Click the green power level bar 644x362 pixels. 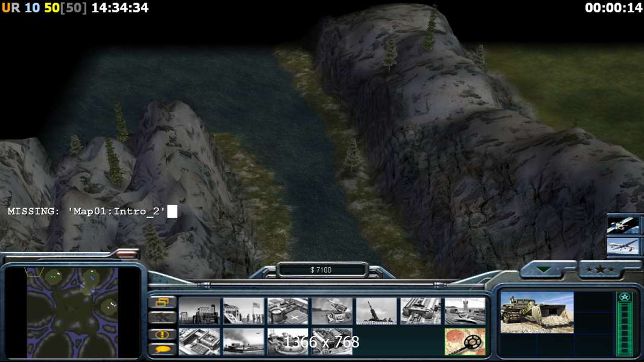(x=625, y=328)
